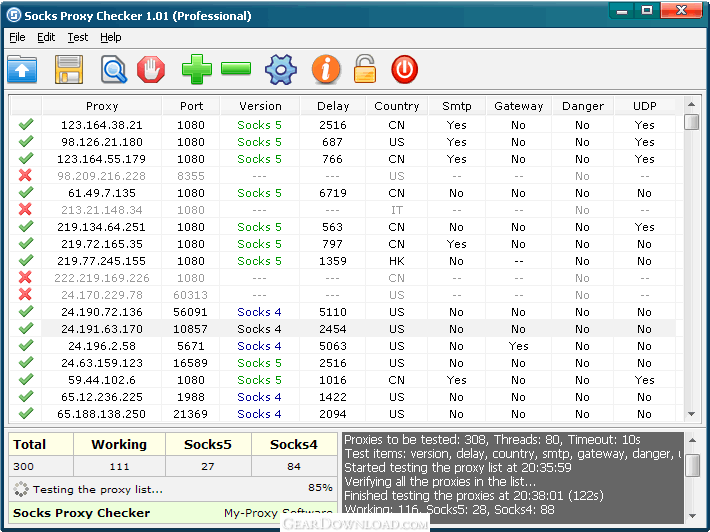Click the log panel scrollbar thumb
The image size is (710, 532).
[692, 465]
